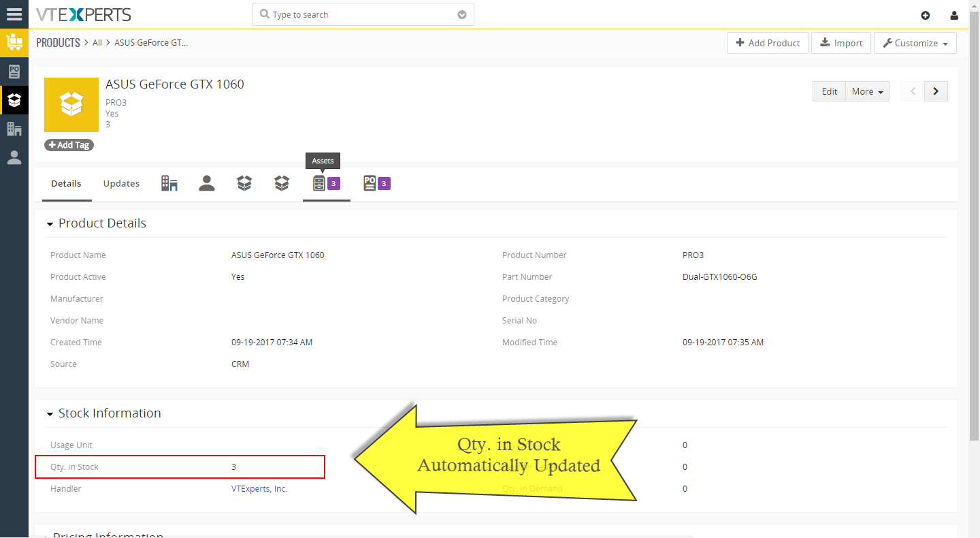The width and height of the screenshot is (980, 538).
Task: Open the first product bundles tab icon
Action: (244, 183)
